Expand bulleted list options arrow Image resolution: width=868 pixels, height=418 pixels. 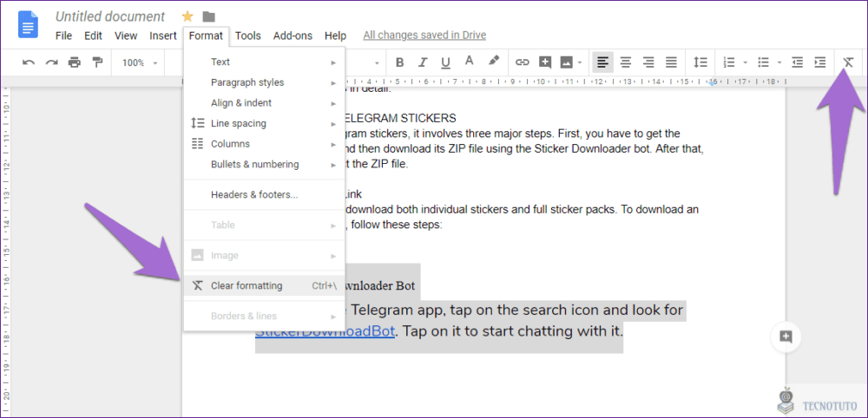(779, 62)
